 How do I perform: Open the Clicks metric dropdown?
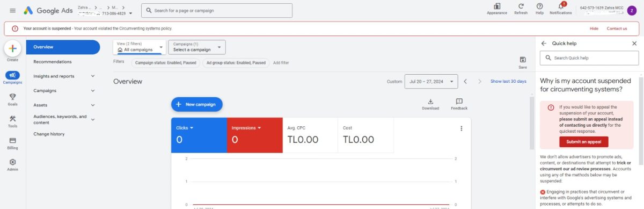[x=192, y=128]
